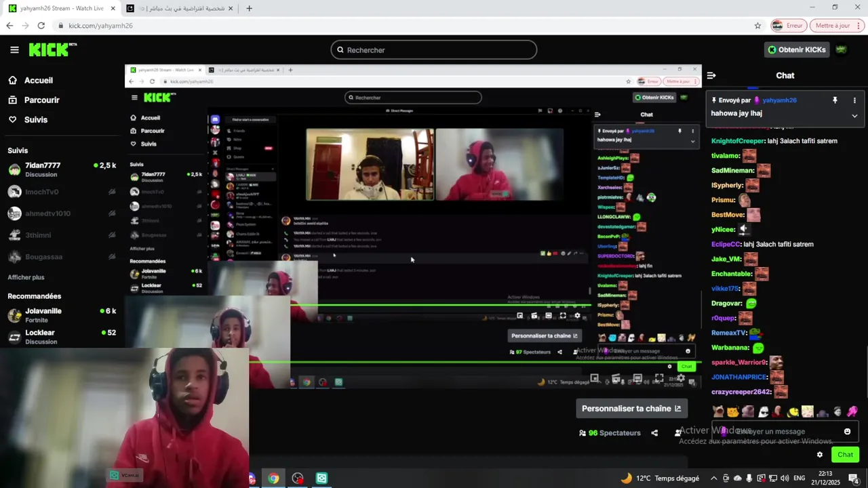Open the hamburger menu beside the Kick logo
This screenshot has width=868, height=488.
coord(14,49)
